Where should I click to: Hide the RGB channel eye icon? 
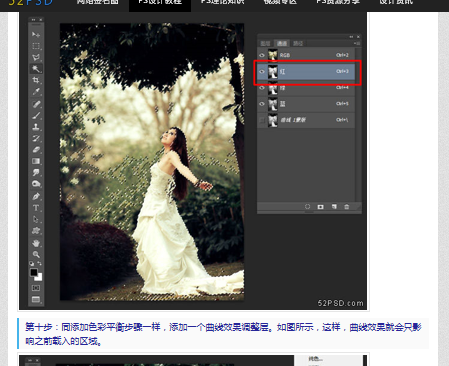(262, 55)
